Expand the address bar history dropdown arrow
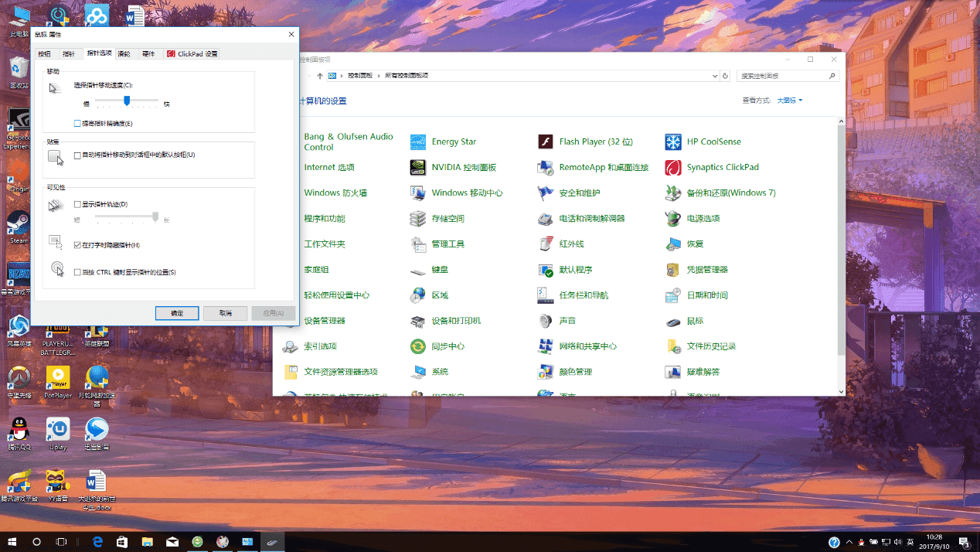This screenshot has height=552, width=980. point(715,76)
